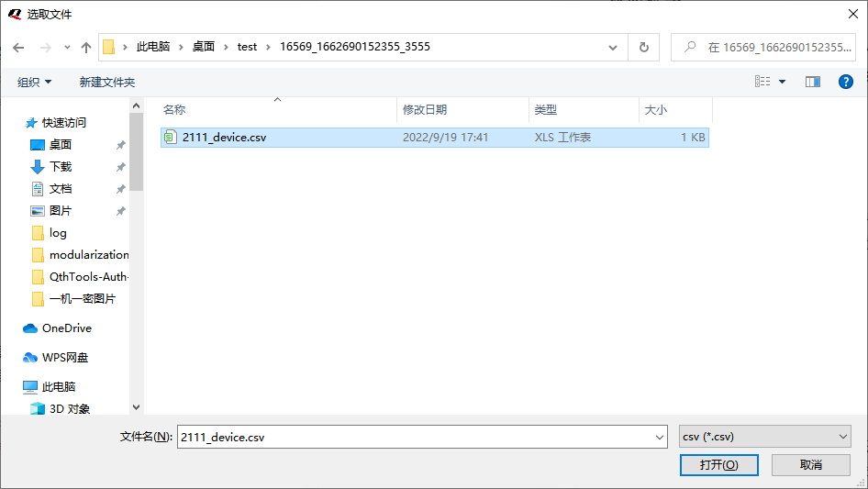Click the forward navigation arrow
The height and width of the screenshot is (489, 868).
pyautogui.click(x=45, y=48)
